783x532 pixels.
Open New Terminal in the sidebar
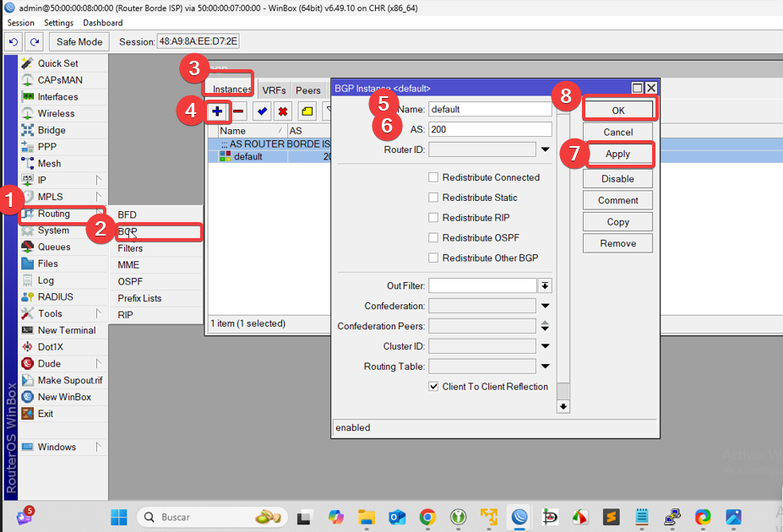tap(66, 330)
